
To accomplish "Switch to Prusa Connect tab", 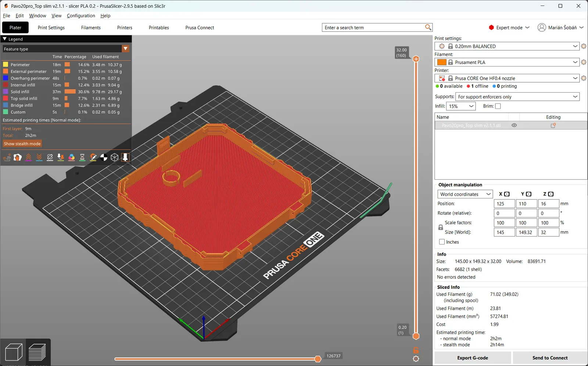I will 200,28.
